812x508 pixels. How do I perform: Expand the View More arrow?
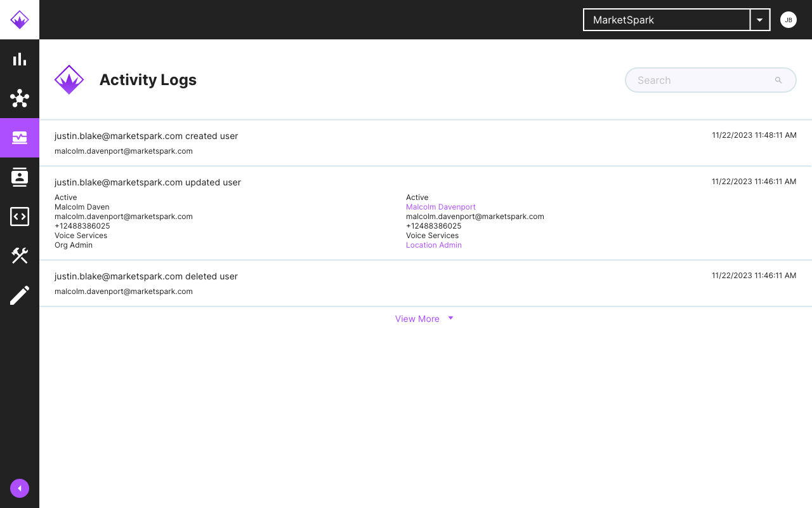pos(450,318)
